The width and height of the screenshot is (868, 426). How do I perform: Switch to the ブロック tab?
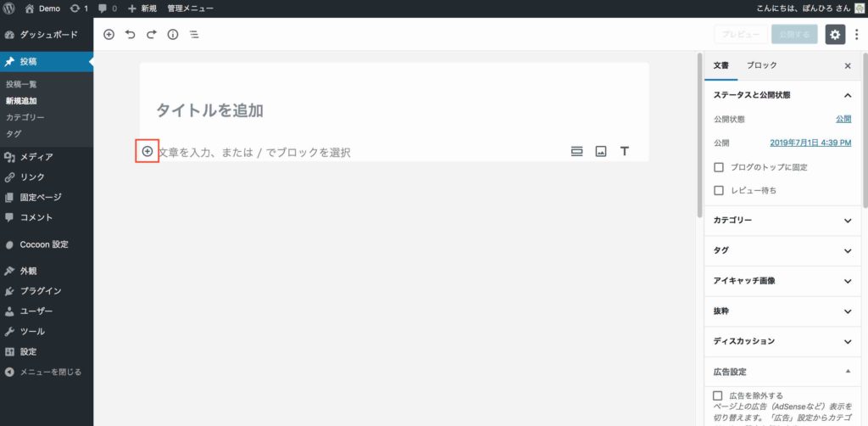coord(762,65)
